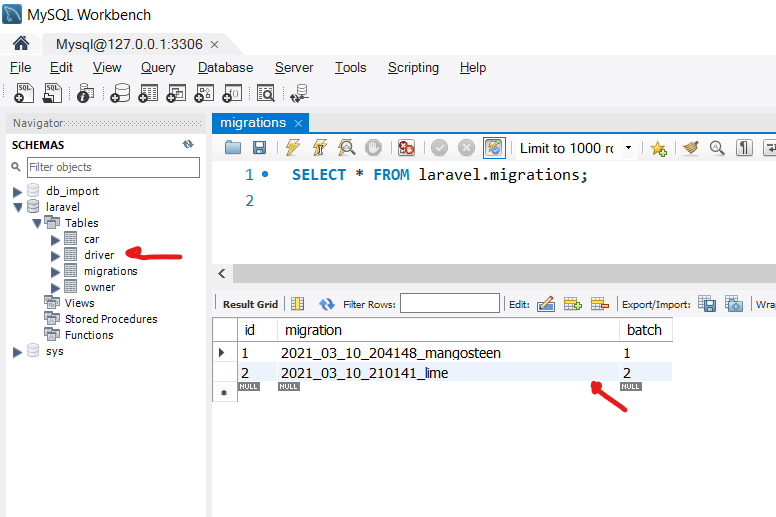Viewport: 776px width, 517px height.
Task: Close the migrations query tab
Action: 298,123
